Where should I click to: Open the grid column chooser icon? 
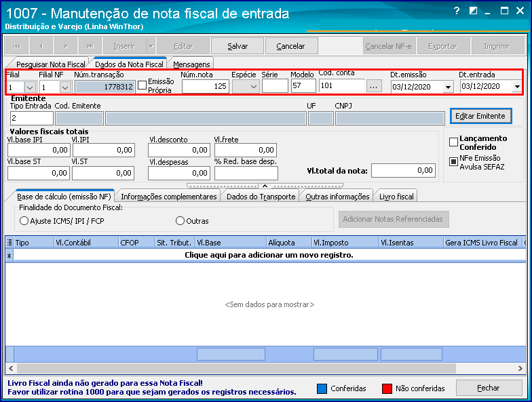[9, 243]
